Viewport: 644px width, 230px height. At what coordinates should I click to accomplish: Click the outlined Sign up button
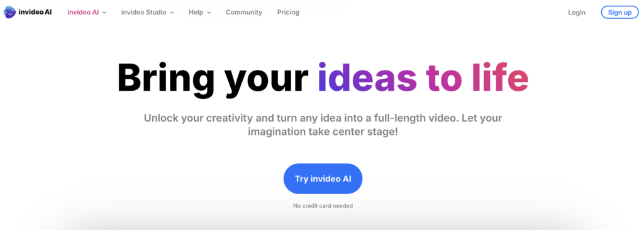tap(619, 13)
